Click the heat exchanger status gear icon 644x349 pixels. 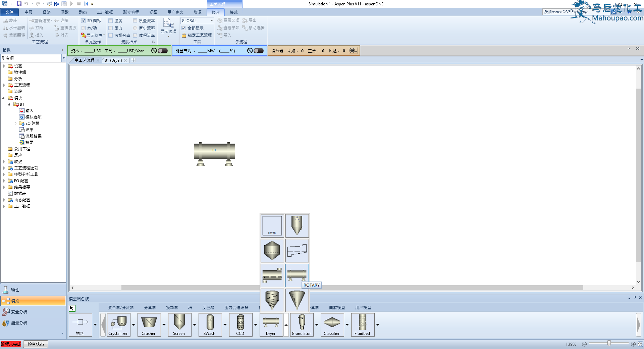pyautogui.click(x=353, y=51)
